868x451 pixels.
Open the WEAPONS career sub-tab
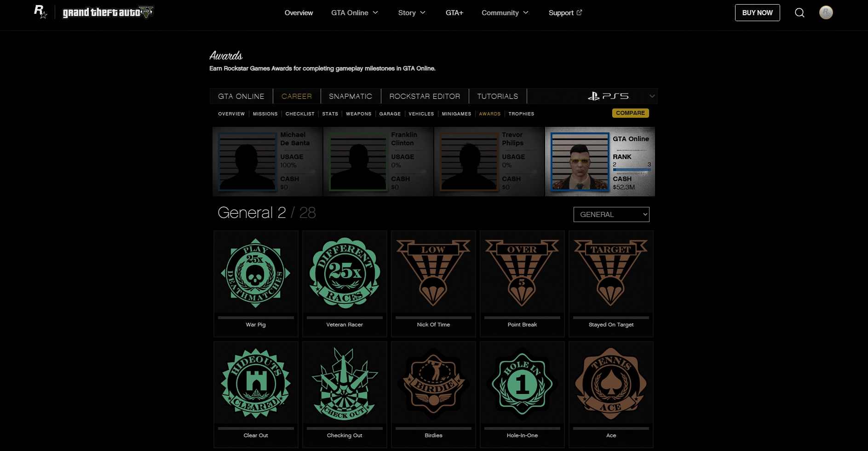[358, 114]
